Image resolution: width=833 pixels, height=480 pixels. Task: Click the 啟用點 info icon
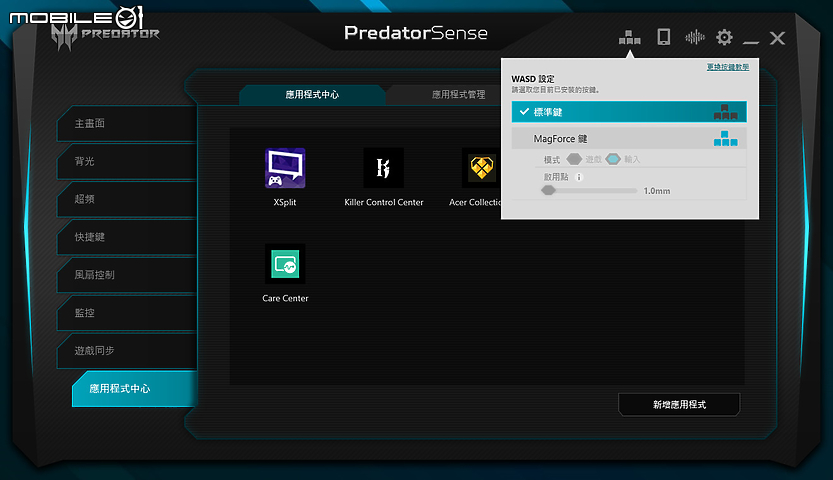pos(580,177)
